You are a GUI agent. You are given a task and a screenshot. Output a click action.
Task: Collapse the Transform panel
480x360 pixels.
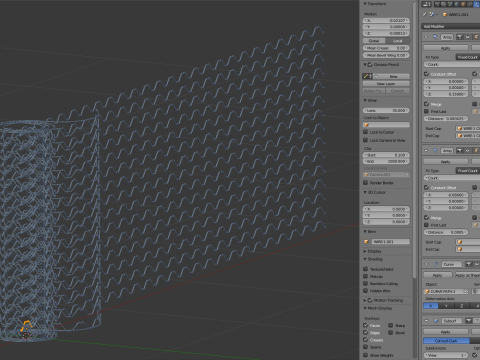(x=365, y=4)
